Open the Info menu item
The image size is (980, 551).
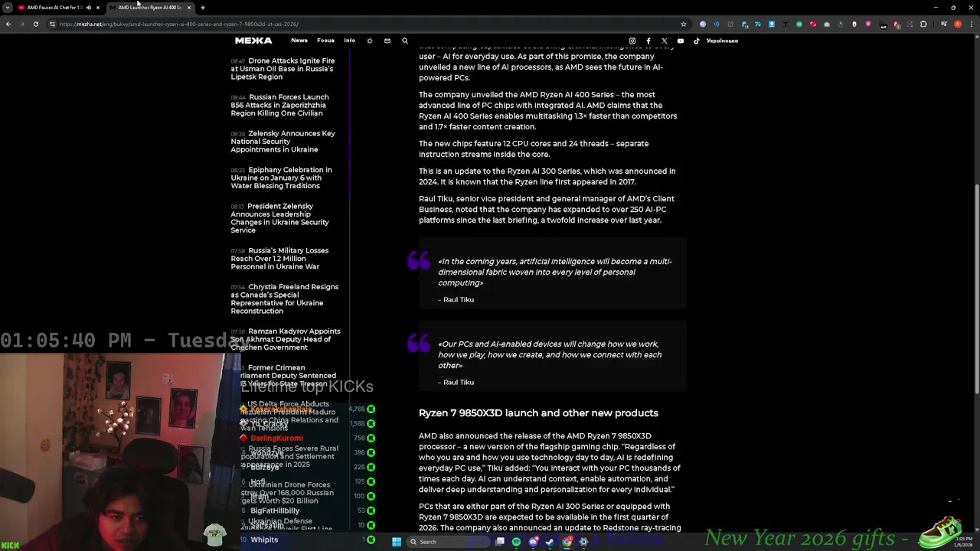click(x=349, y=41)
